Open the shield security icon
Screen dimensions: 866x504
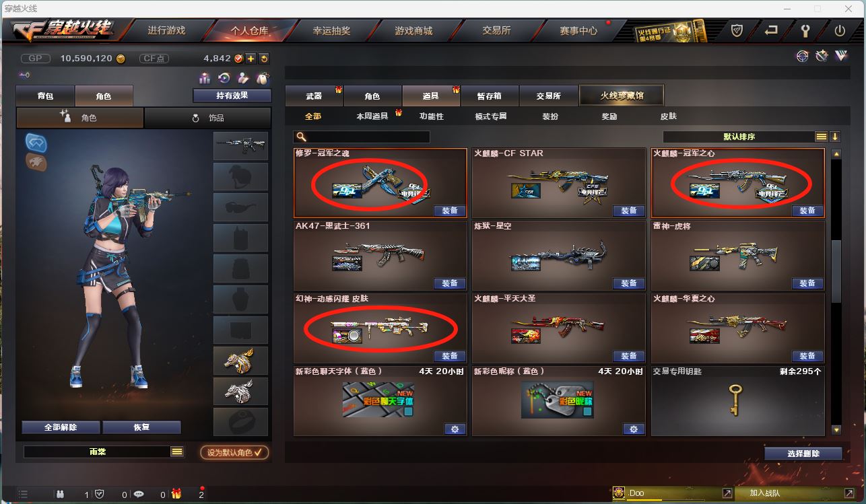(x=737, y=31)
